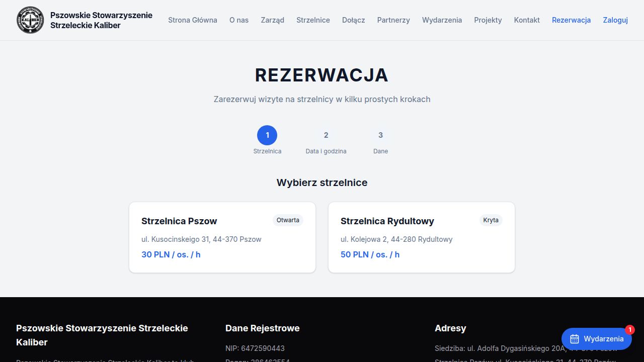
Task: Click the red notification badge showing 1
Action: click(x=630, y=330)
